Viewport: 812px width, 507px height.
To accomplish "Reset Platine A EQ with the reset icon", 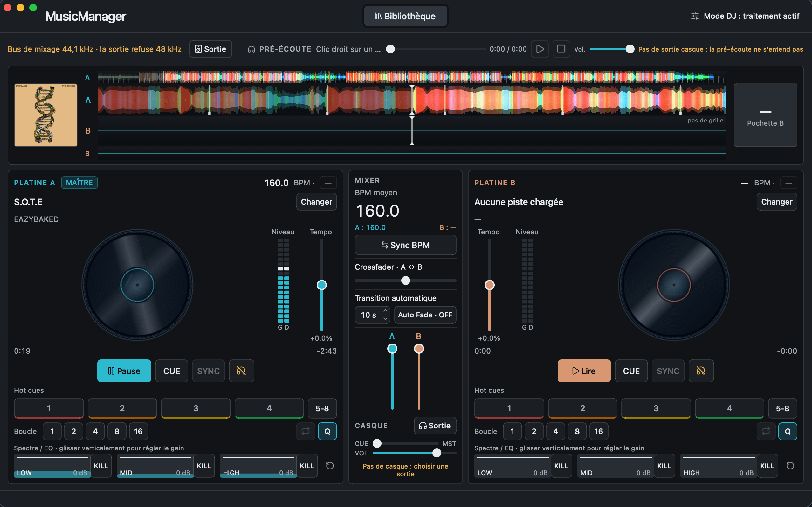I will [330, 465].
